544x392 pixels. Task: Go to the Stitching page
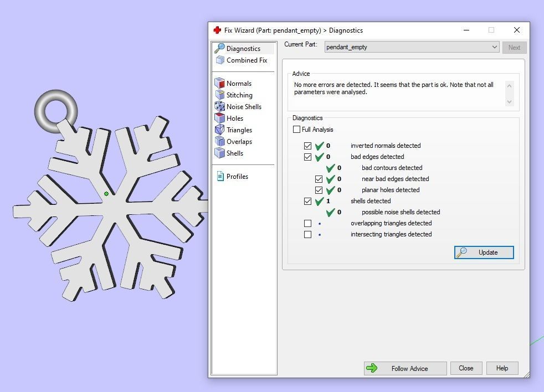239,95
